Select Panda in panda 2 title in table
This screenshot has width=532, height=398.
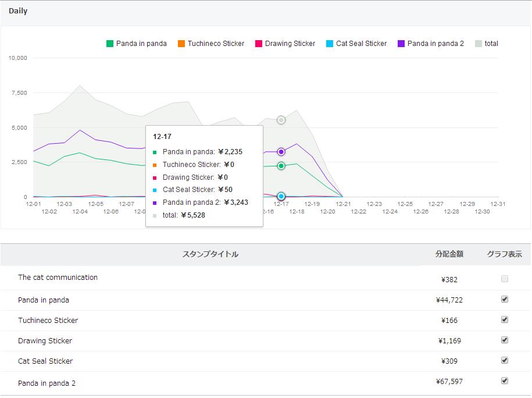point(47,383)
